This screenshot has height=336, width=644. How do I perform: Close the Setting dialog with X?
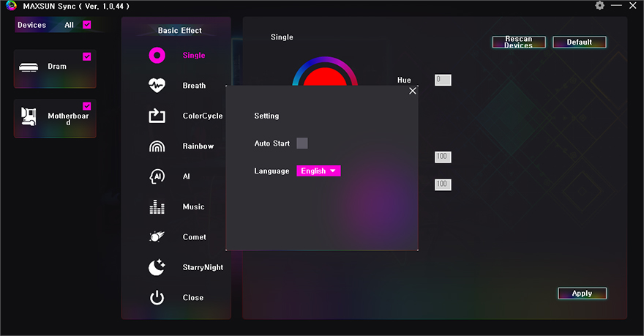click(x=413, y=91)
